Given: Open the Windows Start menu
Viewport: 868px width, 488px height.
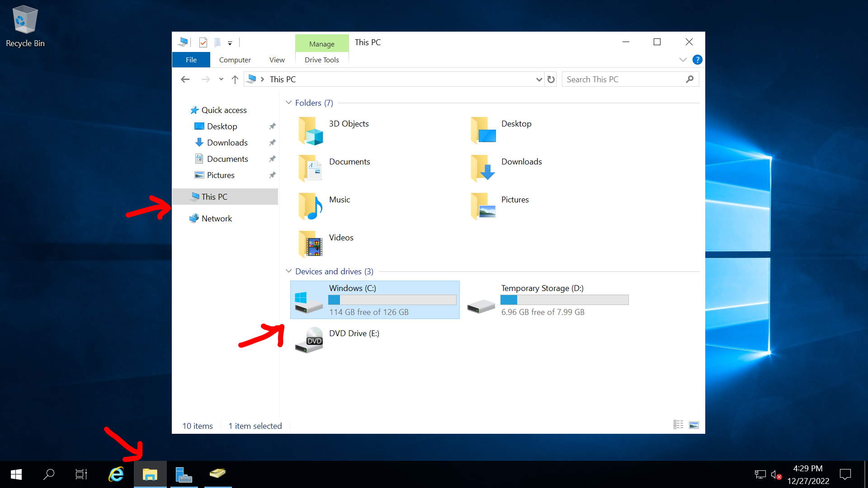Looking at the screenshot, I should pos(16,474).
